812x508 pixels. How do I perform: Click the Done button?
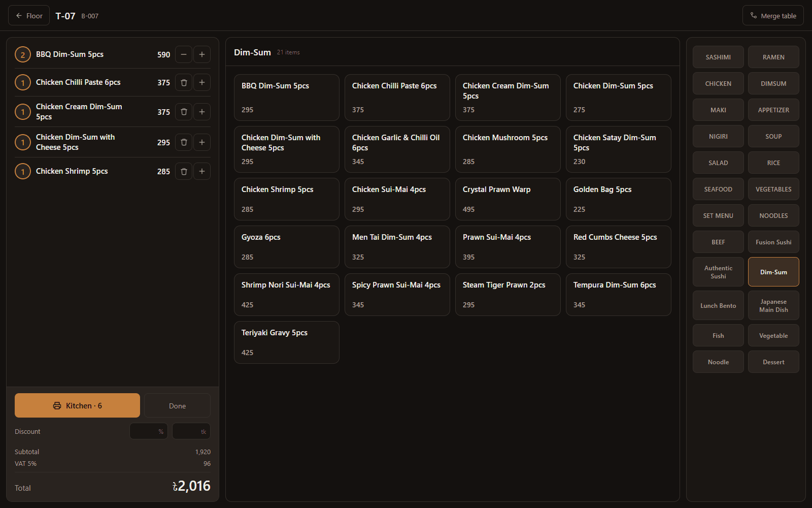pos(177,405)
